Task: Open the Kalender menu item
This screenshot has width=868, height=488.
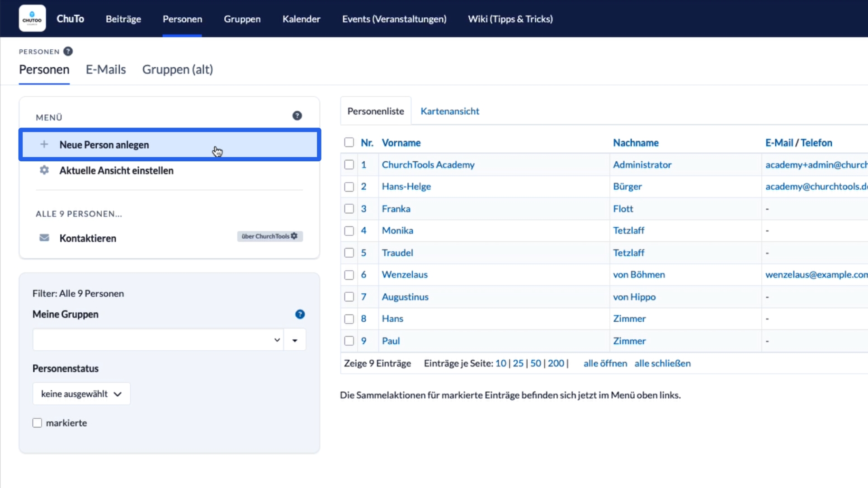Action: click(301, 19)
